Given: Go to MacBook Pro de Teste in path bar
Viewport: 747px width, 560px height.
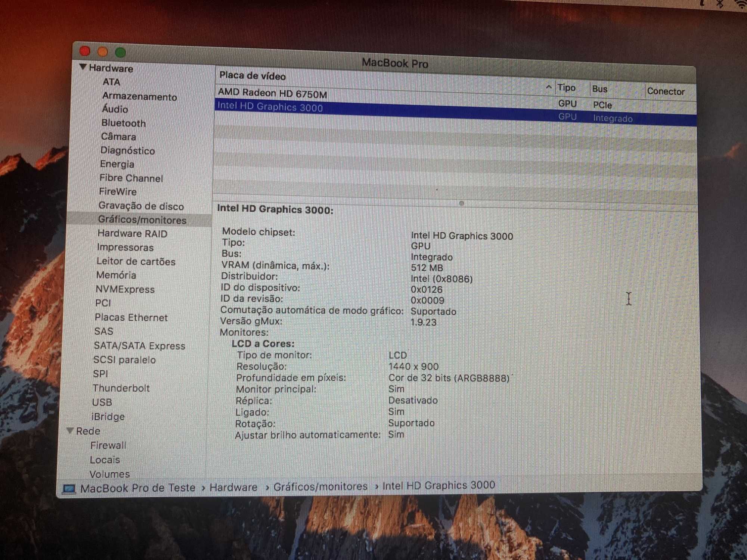Looking at the screenshot, I should [138, 488].
